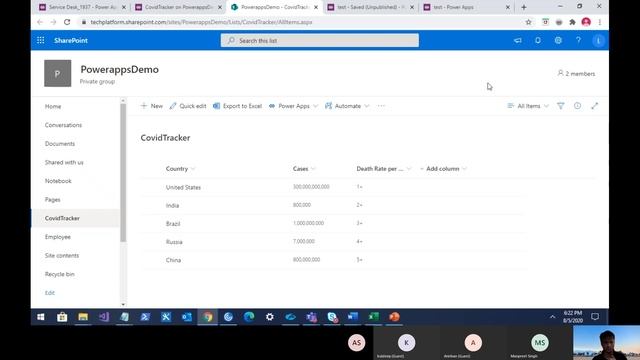This screenshot has height=360, width=640.
Task: Open Windows Settings gear from taskbar
Action: point(270,317)
